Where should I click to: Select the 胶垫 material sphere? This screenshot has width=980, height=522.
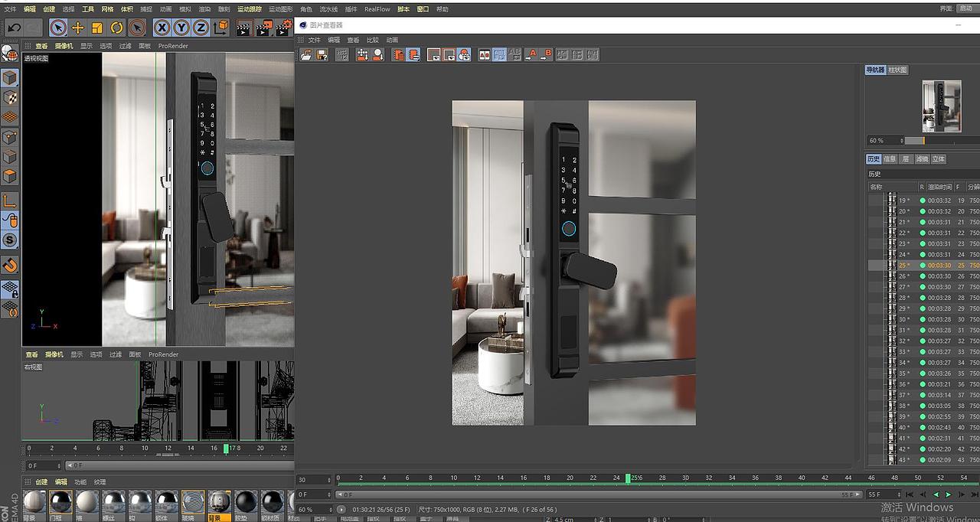(x=246, y=503)
